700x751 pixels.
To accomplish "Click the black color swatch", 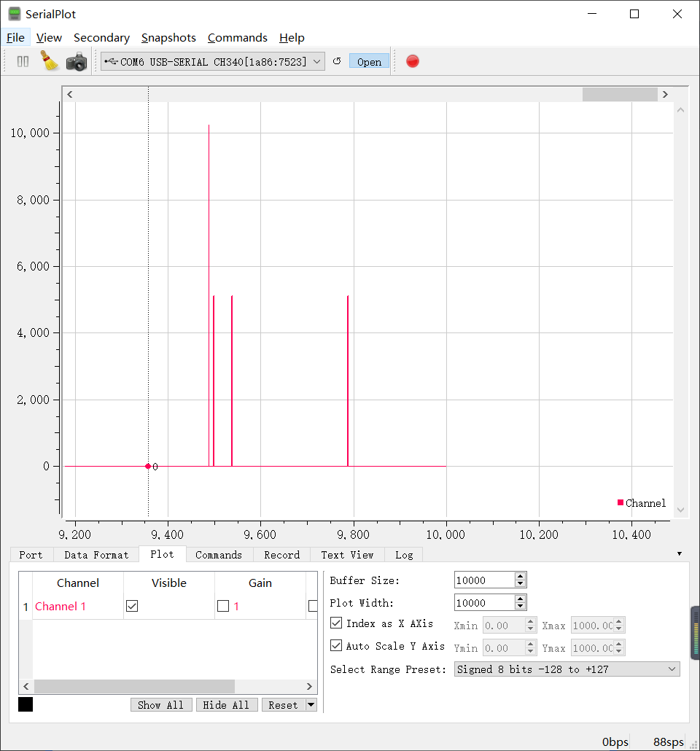I will tap(26, 704).
